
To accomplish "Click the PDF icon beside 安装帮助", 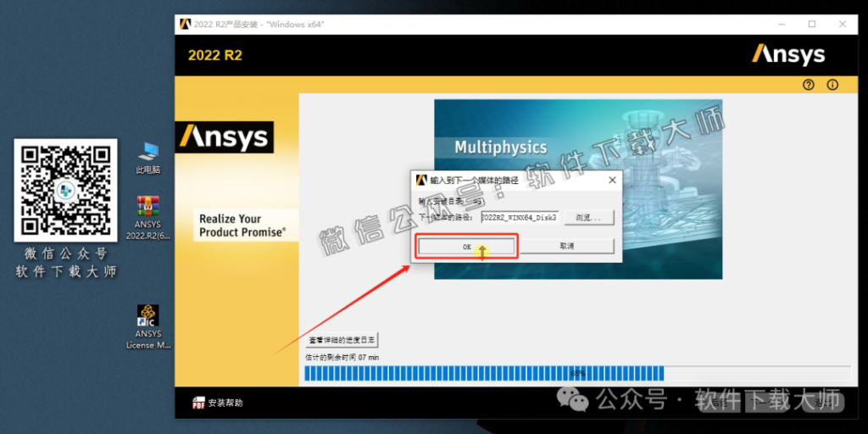I will (x=198, y=403).
